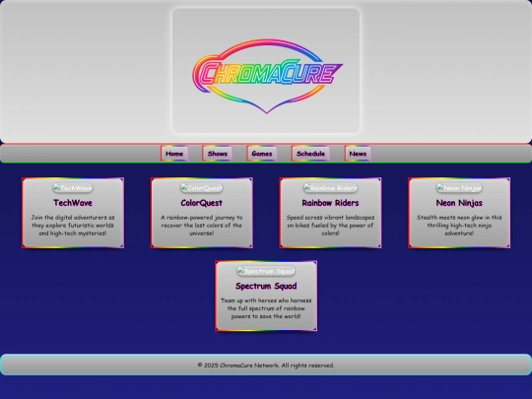Open the News nav link
Screen dimensions: 532x399
click(x=358, y=154)
